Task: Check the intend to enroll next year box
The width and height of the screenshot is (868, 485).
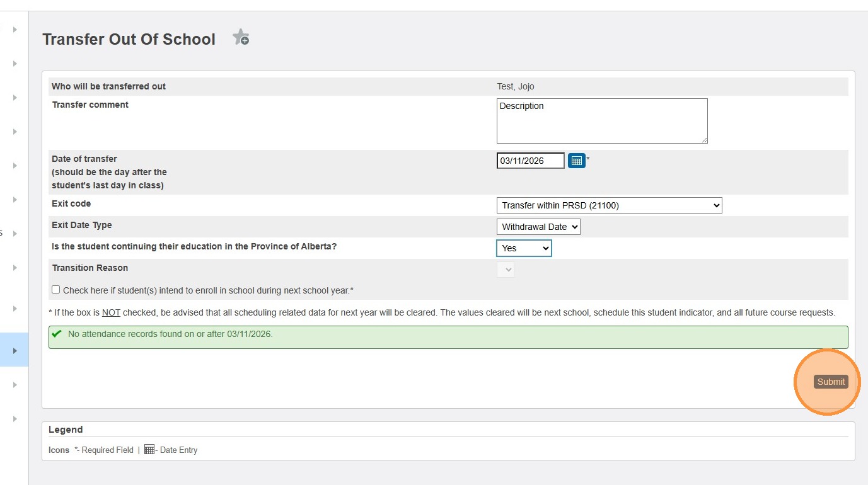Action: tap(56, 290)
